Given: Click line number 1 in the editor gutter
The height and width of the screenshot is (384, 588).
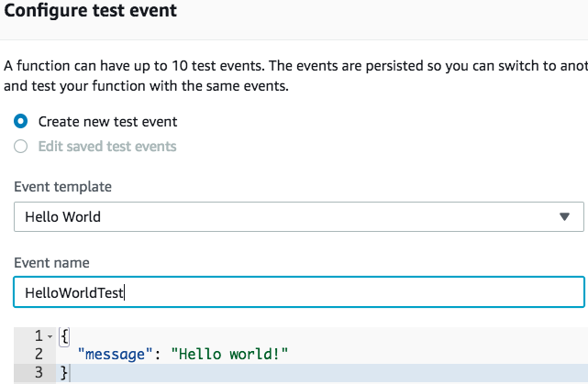Looking at the screenshot, I should 38,336.
